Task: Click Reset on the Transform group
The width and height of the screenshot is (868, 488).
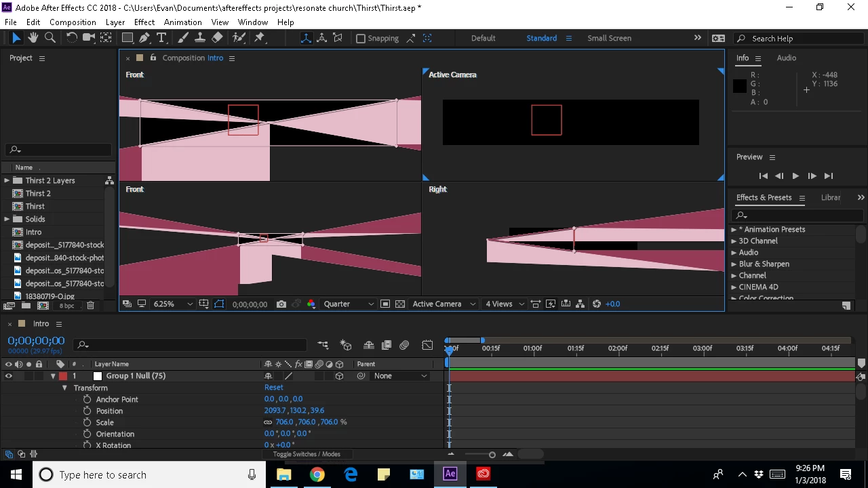Action: point(274,388)
